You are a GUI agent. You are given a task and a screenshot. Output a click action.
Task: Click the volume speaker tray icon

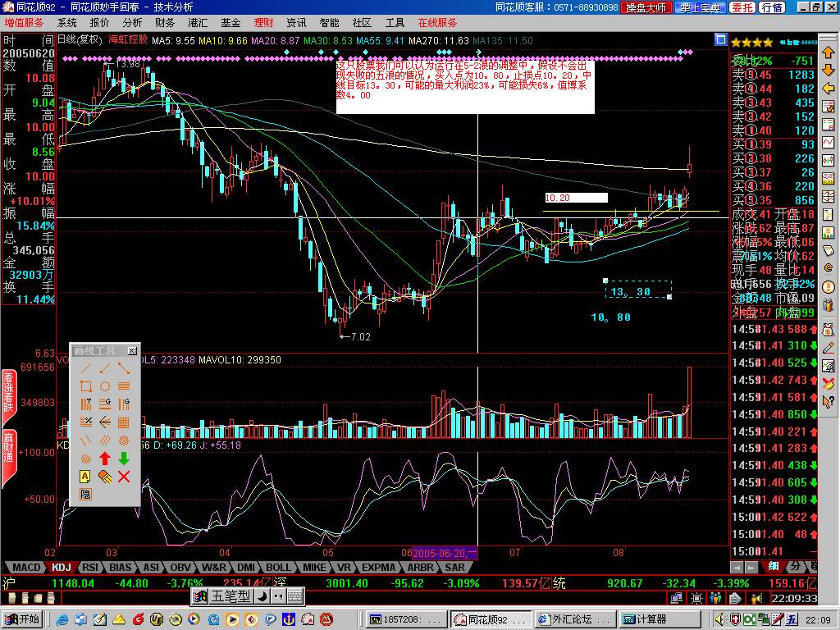(721, 619)
